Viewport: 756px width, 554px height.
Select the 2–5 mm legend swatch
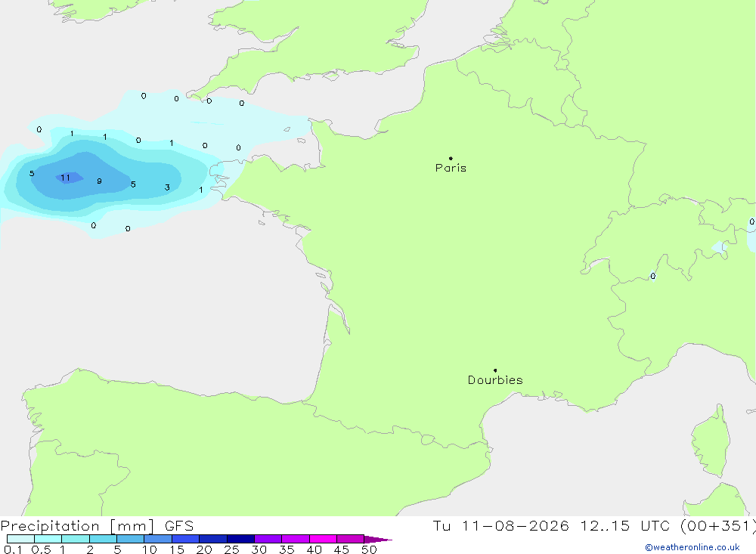103,539
